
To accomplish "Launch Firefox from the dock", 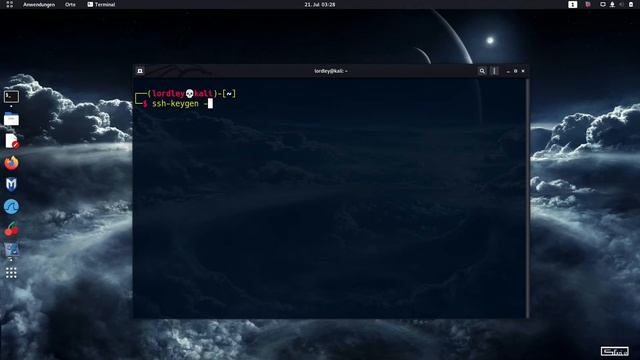I will point(11,163).
